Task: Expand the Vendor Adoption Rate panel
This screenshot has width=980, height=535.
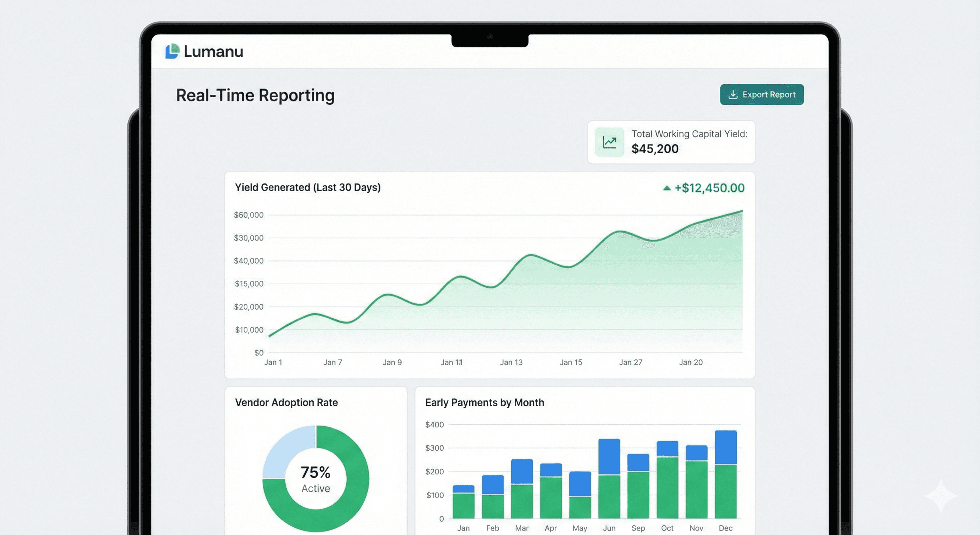Action: 316,457
